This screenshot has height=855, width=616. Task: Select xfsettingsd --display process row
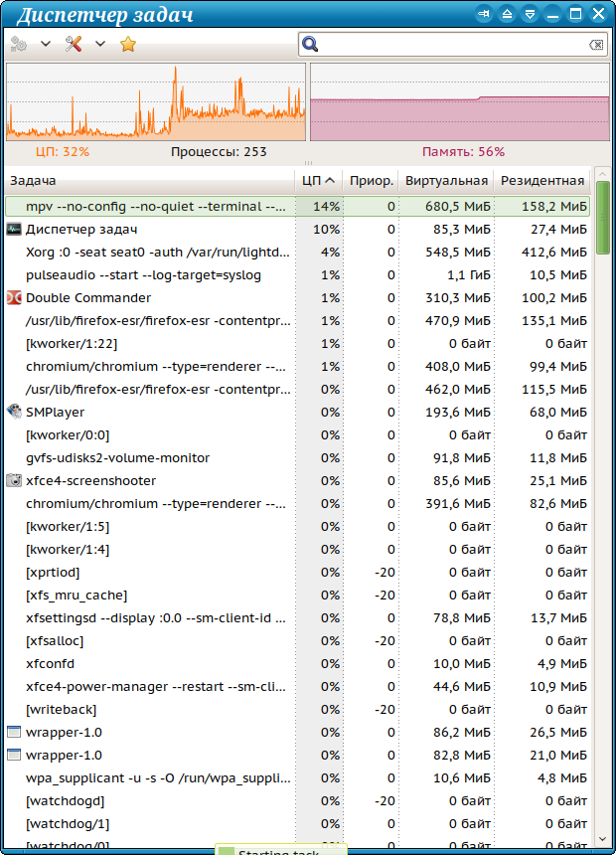coord(298,618)
